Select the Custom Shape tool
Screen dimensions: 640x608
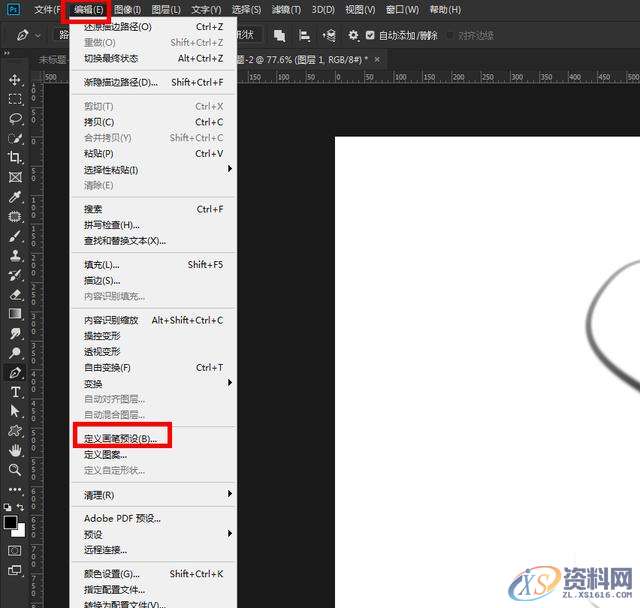tap(15, 431)
